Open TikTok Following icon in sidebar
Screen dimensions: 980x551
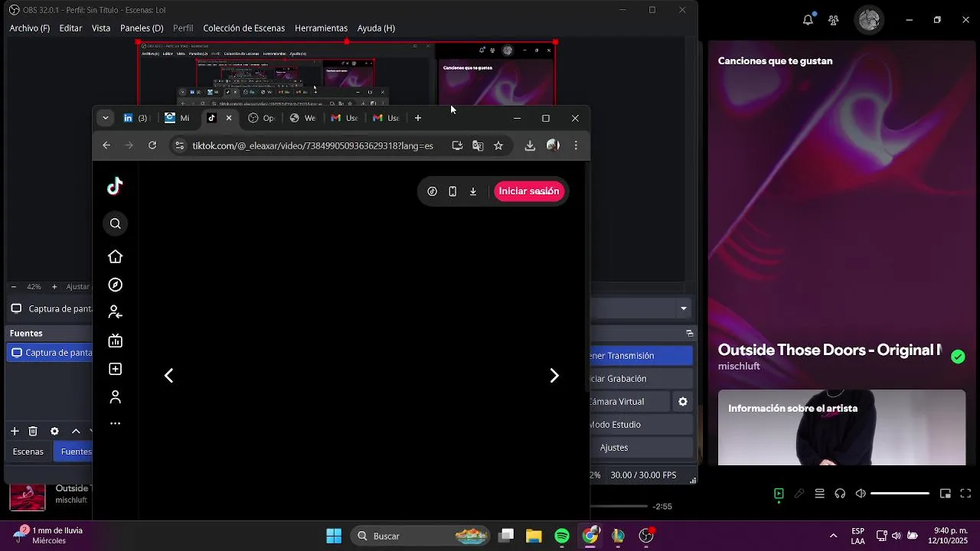tap(115, 312)
